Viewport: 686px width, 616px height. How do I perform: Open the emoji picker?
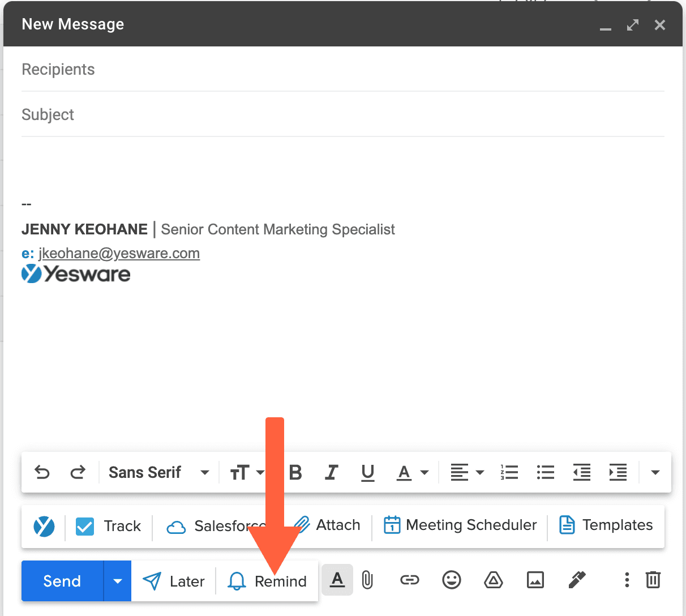point(451,580)
